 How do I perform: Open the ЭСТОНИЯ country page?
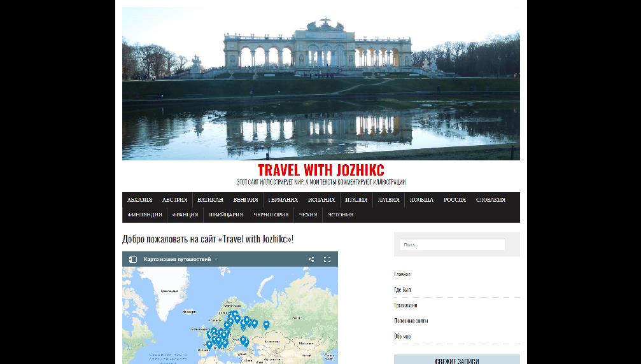[x=340, y=214]
